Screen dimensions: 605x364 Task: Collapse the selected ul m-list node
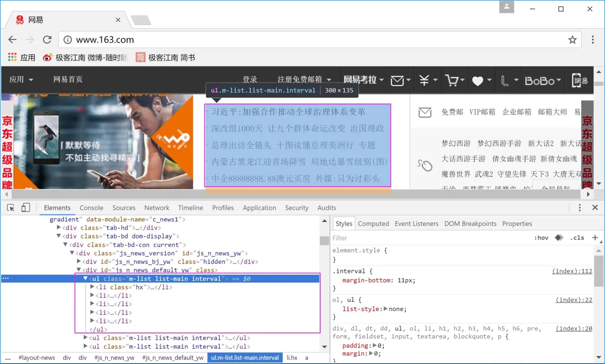(86, 279)
